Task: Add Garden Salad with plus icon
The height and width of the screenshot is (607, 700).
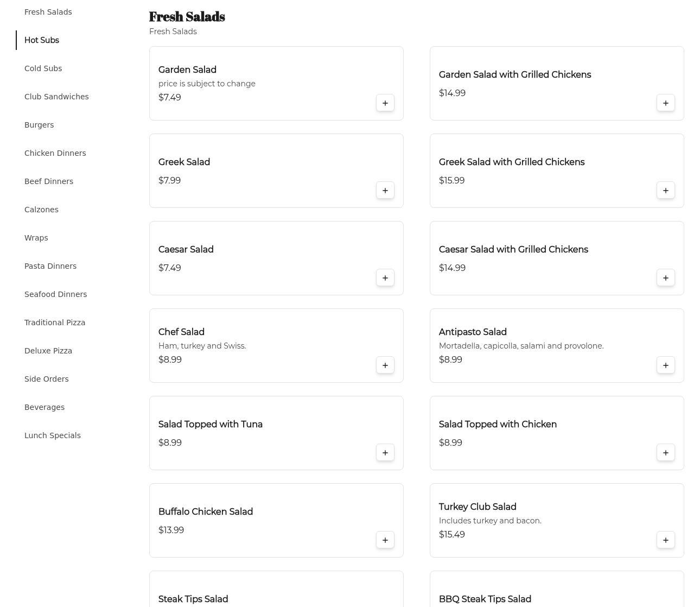Action: point(385,103)
